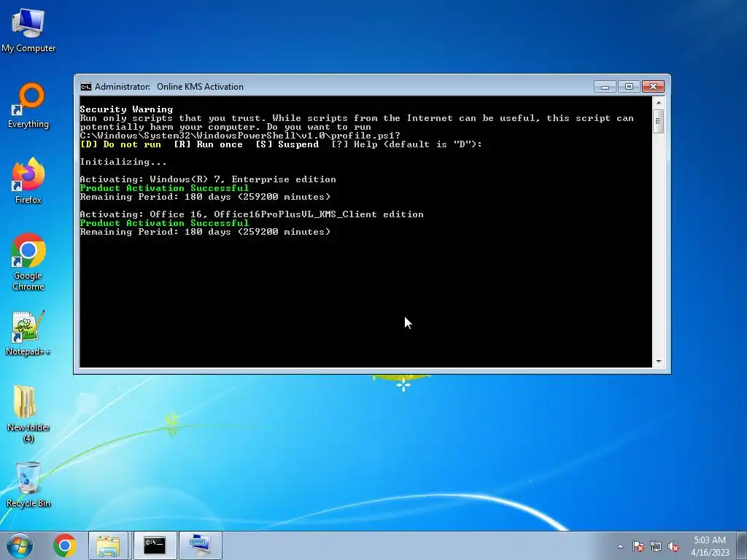Launch the Firefox desktop shortcut
This screenshot has height=560, width=747.
tap(28, 181)
